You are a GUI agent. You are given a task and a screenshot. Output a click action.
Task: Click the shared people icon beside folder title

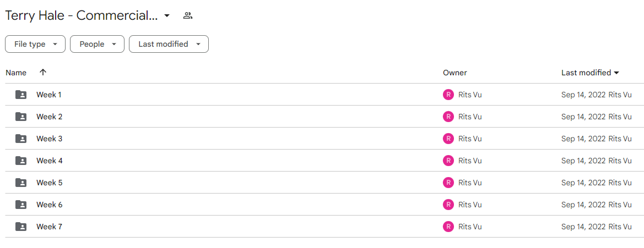point(188,16)
